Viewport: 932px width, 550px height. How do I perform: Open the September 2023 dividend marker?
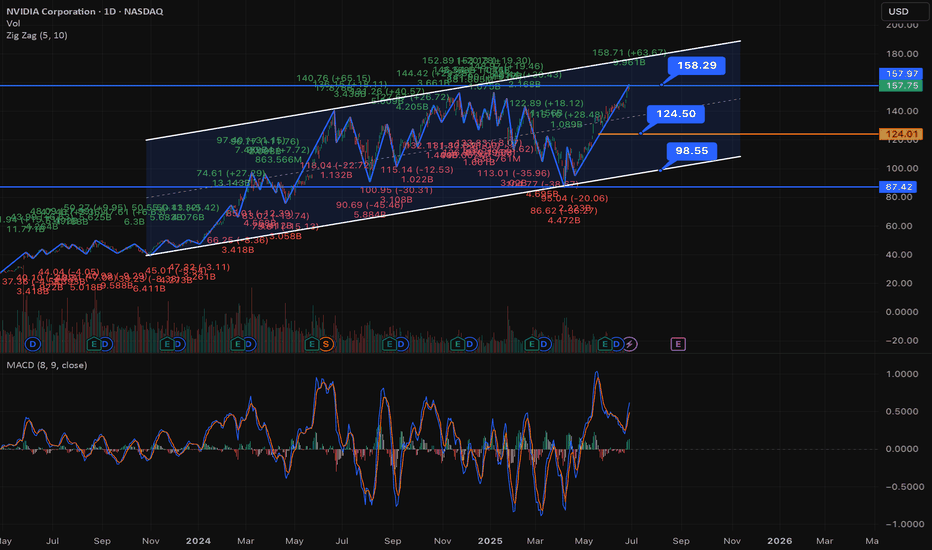[105, 344]
